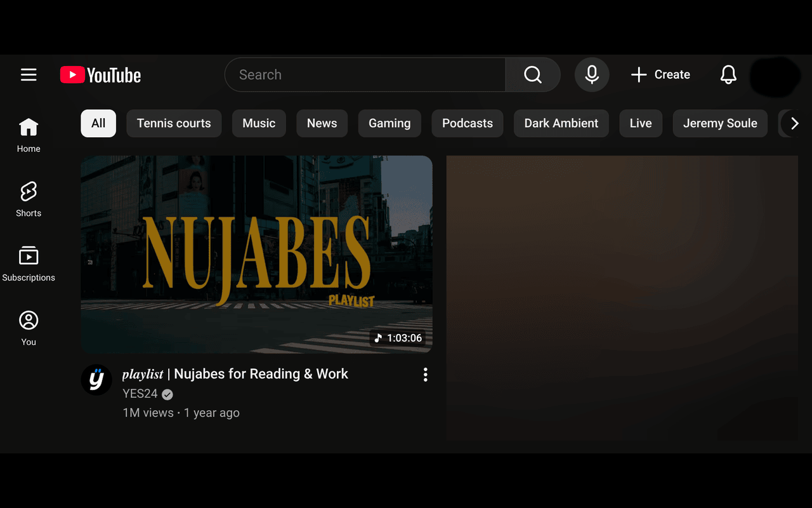Viewport: 812px width, 508px height.
Task: Select the All filter chip
Action: (98, 123)
